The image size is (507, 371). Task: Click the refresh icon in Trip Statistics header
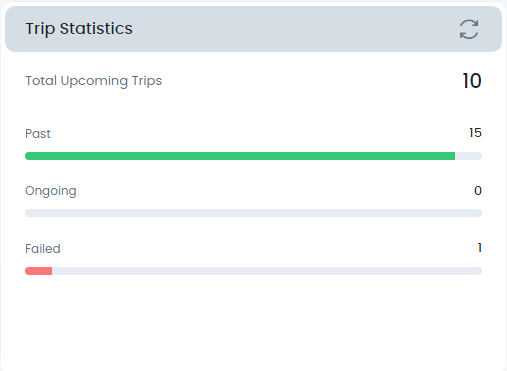(x=469, y=29)
